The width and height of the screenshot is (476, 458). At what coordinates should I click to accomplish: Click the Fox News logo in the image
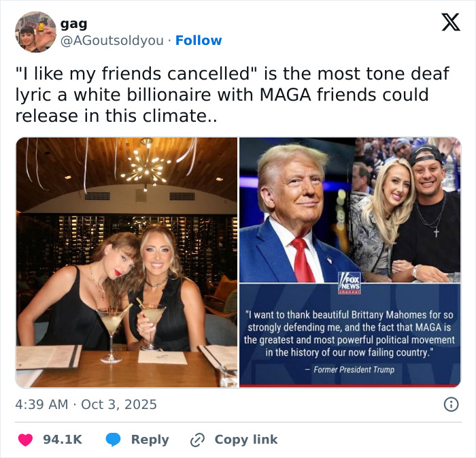point(350,282)
